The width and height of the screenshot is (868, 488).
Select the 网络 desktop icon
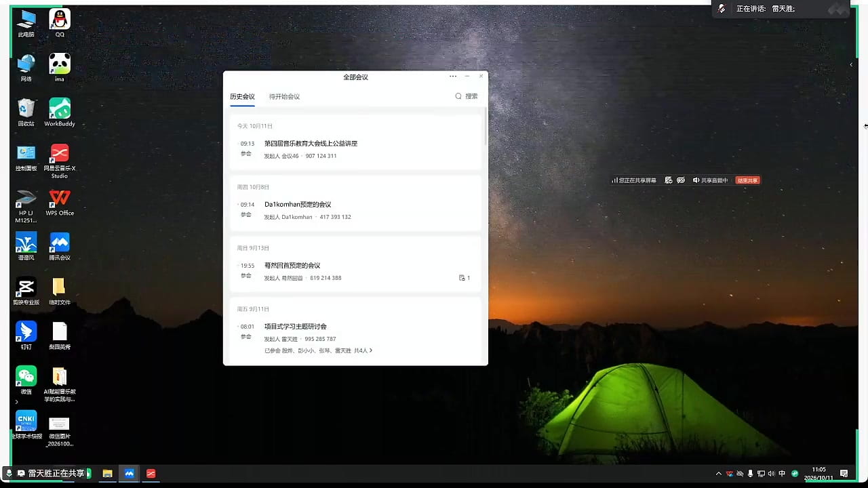[x=26, y=68]
